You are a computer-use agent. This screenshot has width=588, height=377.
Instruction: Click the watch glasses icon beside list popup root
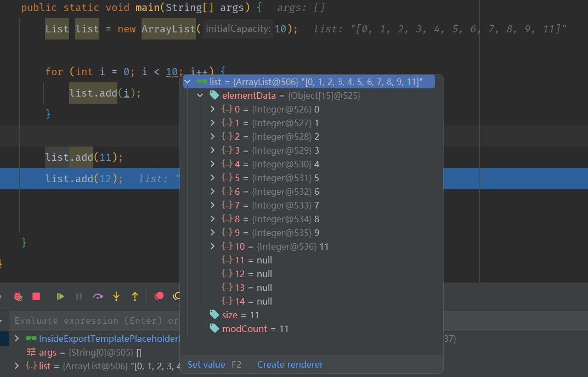(202, 81)
